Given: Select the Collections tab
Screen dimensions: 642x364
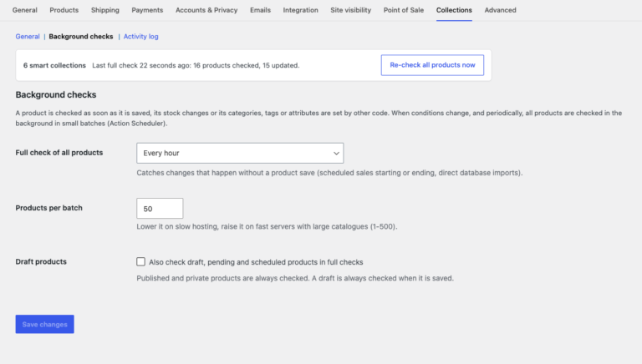Looking at the screenshot, I should click(454, 10).
